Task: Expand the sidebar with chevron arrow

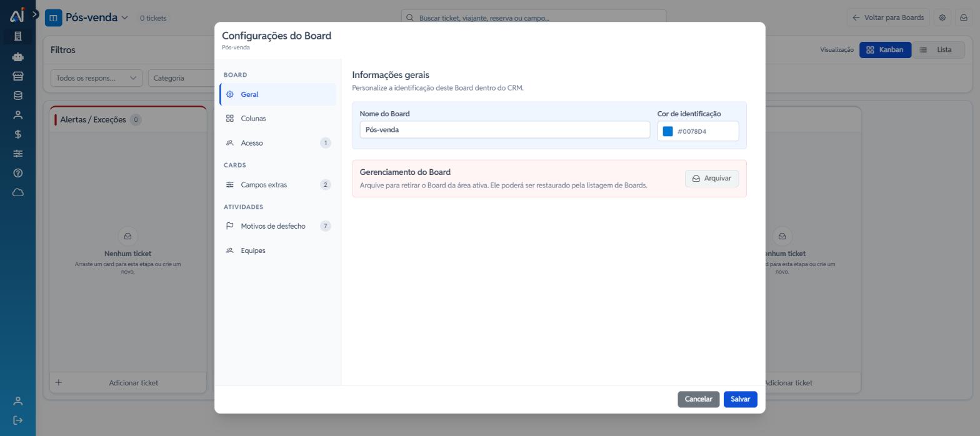Action: point(35,14)
